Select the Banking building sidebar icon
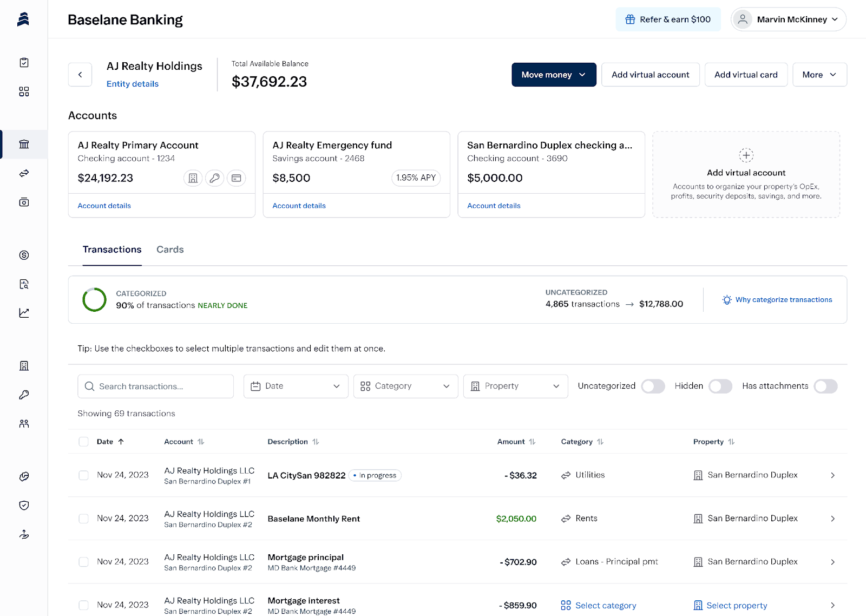The image size is (866, 616). (x=24, y=145)
